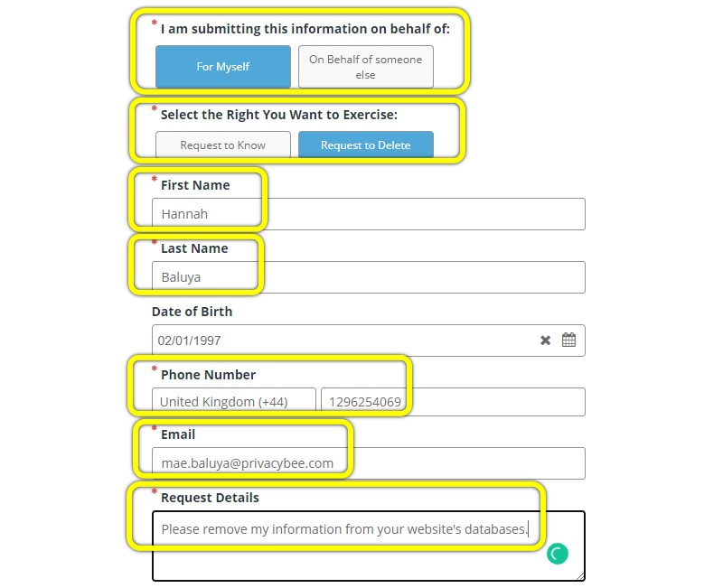Switch to Request to Know

(223, 145)
